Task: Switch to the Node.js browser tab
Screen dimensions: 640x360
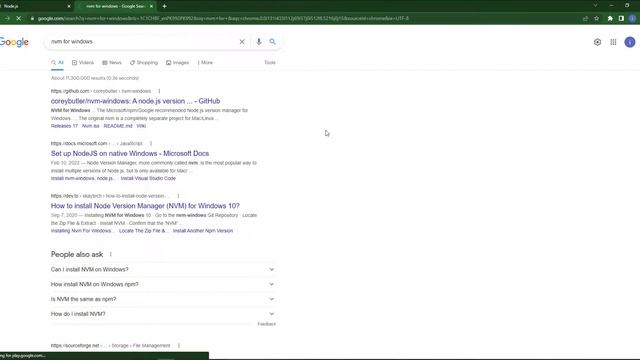Action: pyautogui.click(x=35, y=6)
